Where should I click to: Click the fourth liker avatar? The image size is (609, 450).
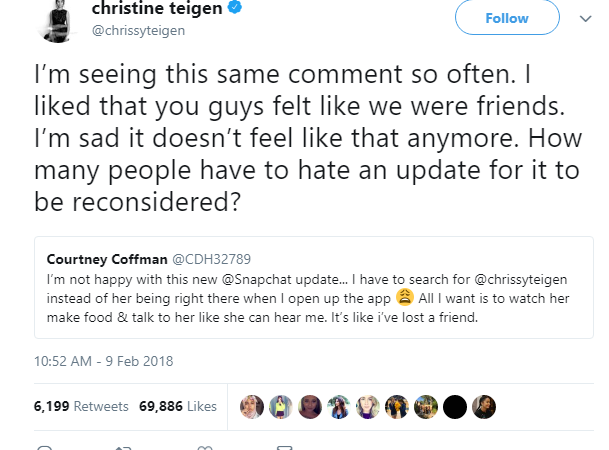pyautogui.click(x=339, y=406)
